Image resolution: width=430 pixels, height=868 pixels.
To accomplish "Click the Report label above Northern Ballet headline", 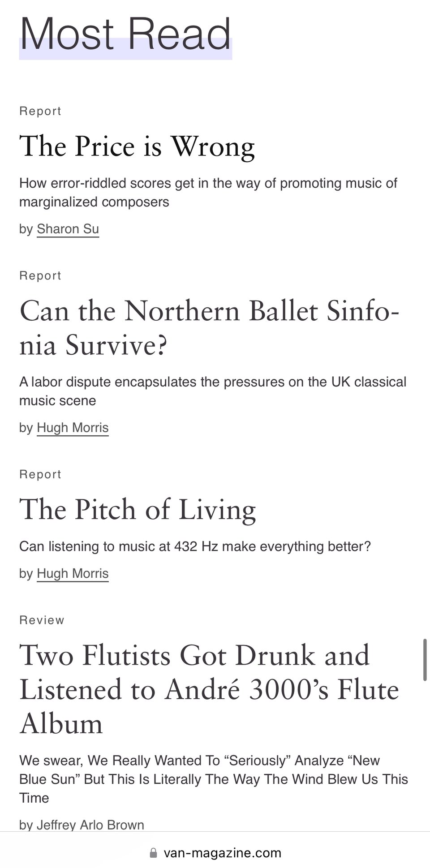I will (40, 275).
